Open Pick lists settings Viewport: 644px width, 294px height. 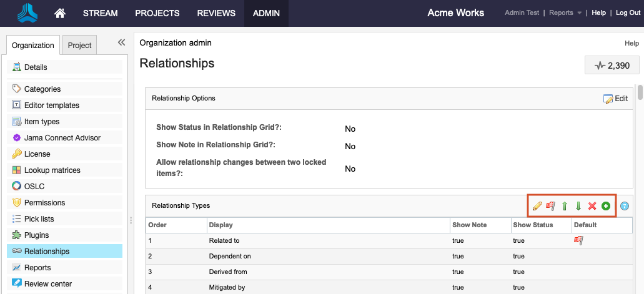point(64,219)
